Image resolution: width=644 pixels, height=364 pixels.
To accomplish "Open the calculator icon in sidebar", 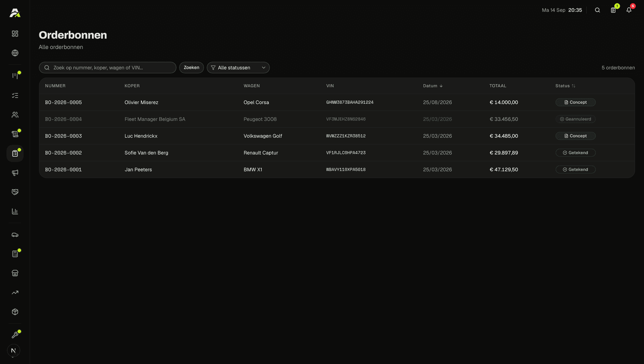I will point(15,254).
